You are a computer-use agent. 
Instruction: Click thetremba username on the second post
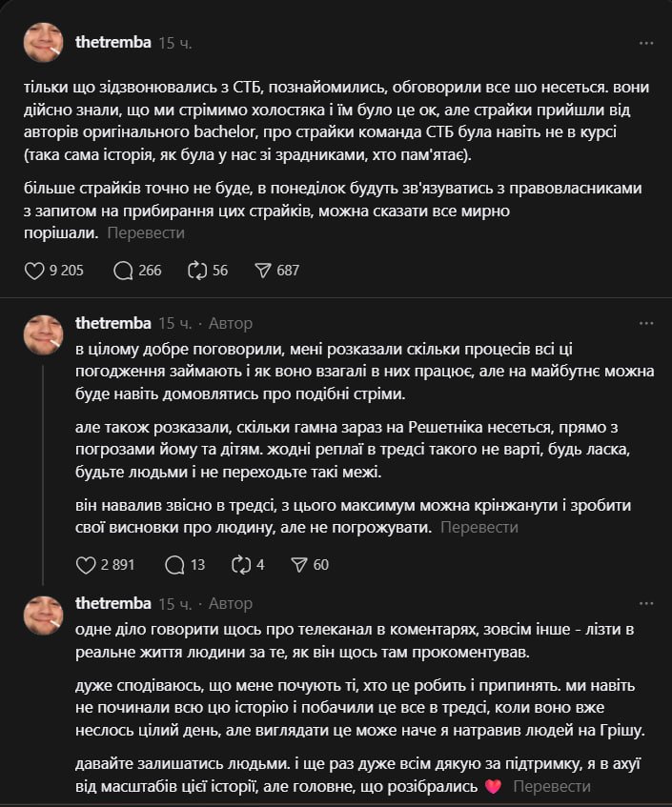[112, 324]
